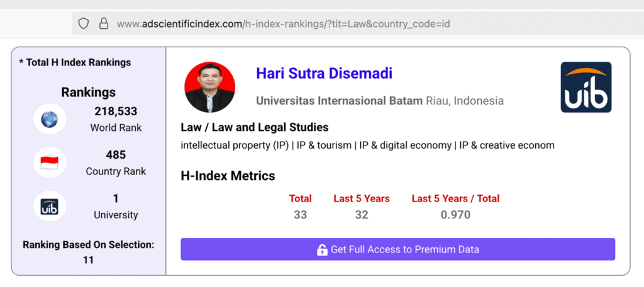The image size is (644, 287).
Task: Click the shield icon in the address bar
Action: click(x=84, y=25)
